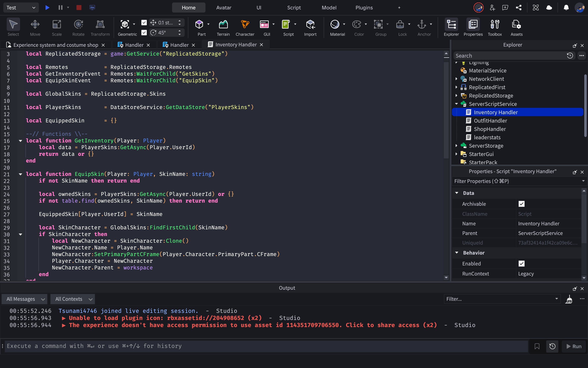Expand the ReplicatedStorage tree node
Image resolution: width=588 pixels, height=368 pixels.
(456, 96)
